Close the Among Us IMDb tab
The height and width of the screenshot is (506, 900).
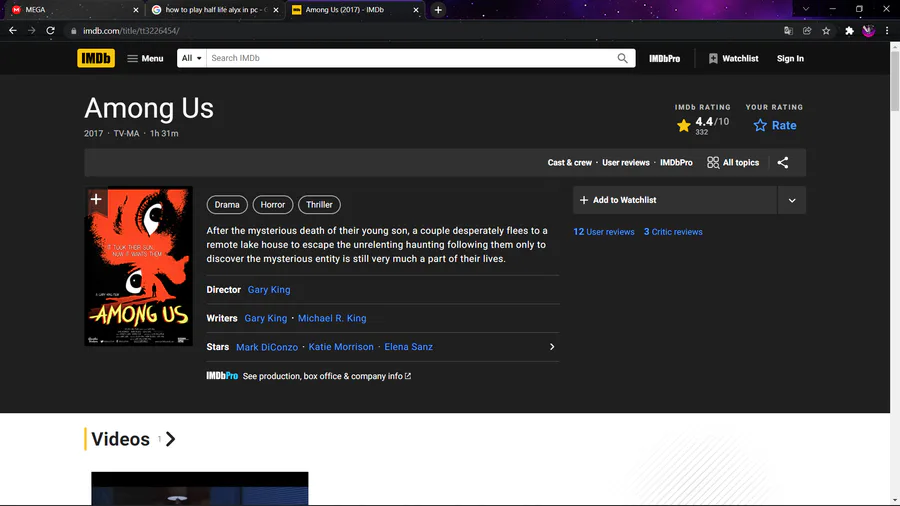point(416,10)
